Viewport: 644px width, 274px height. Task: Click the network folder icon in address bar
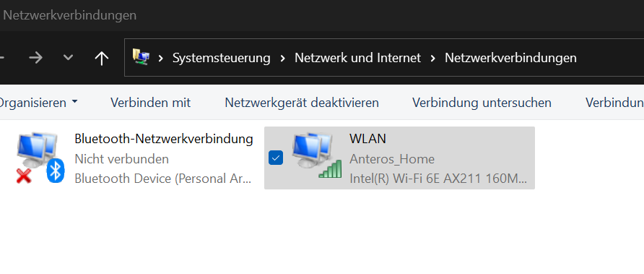coord(141,57)
